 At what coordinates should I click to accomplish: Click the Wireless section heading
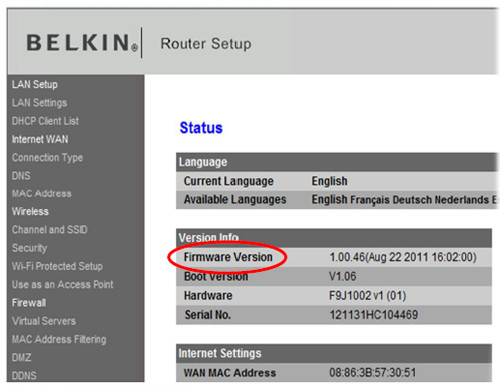[30, 211]
